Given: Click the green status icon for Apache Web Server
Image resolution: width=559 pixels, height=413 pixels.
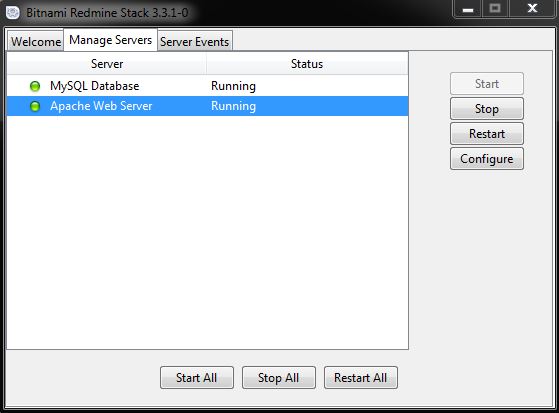Looking at the screenshot, I should pos(35,106).
